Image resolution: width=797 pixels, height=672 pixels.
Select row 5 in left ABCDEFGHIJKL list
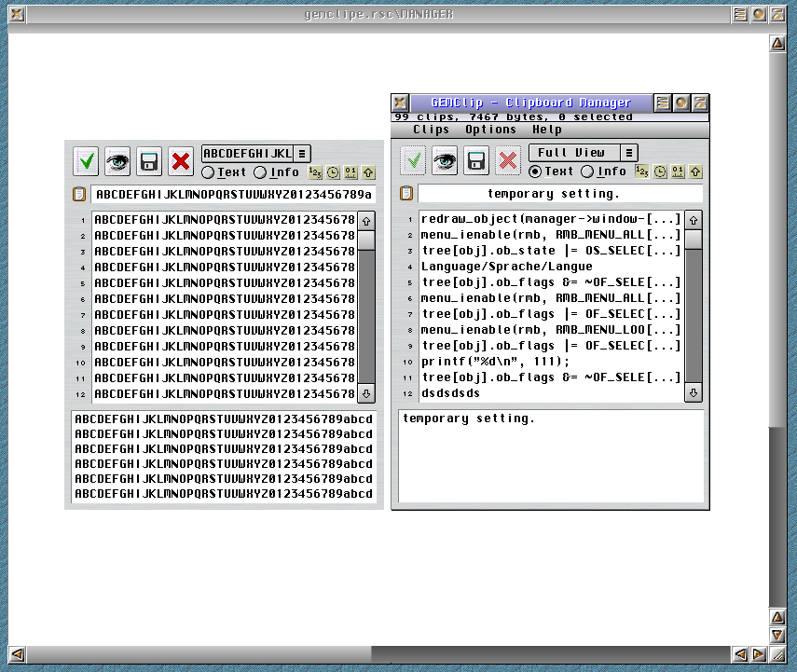tap(224, 283)
